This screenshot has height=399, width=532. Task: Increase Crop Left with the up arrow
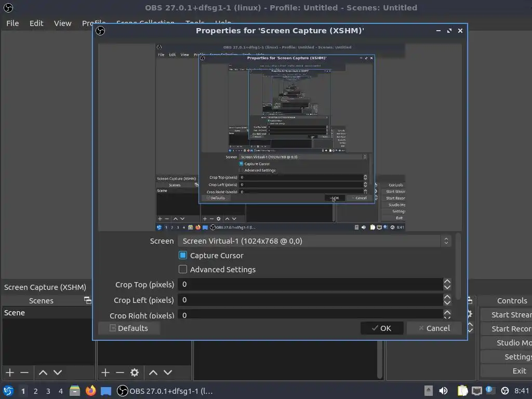click(x=447, y=297)
